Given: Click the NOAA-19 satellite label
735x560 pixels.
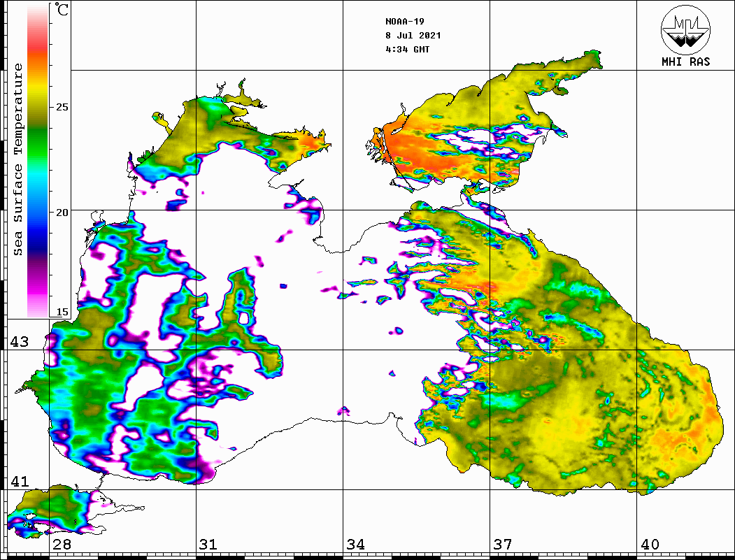Looking at the screenshot, I should pos(404,22).
